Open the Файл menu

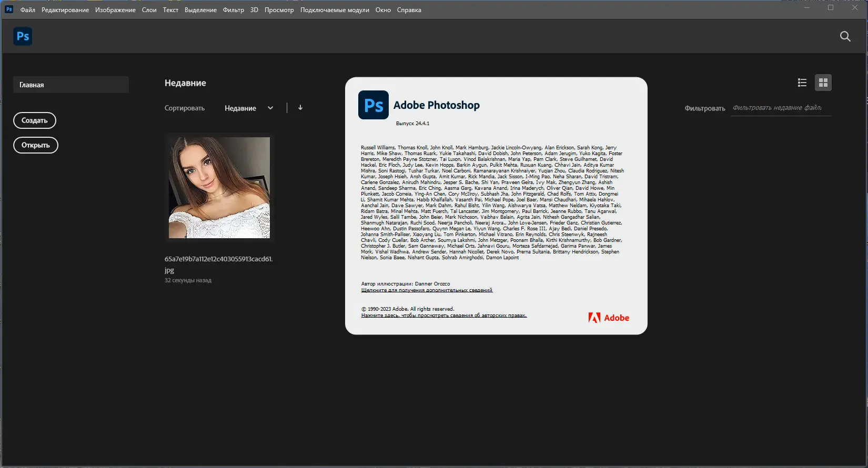point(28,10)
